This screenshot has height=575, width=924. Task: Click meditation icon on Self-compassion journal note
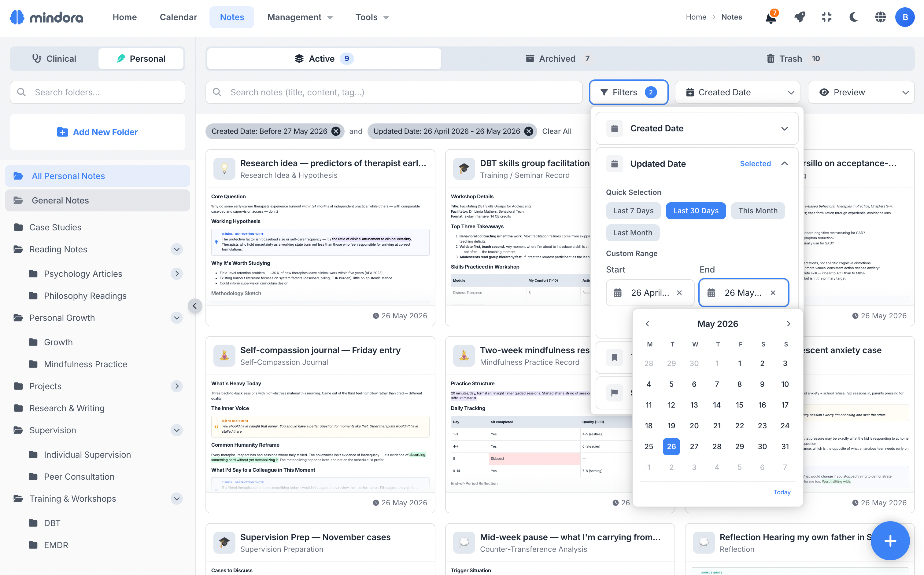(224, 356)
